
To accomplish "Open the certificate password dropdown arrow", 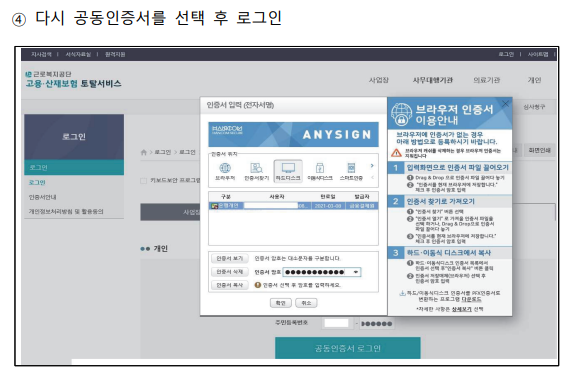I will click(x=356, y=272).
